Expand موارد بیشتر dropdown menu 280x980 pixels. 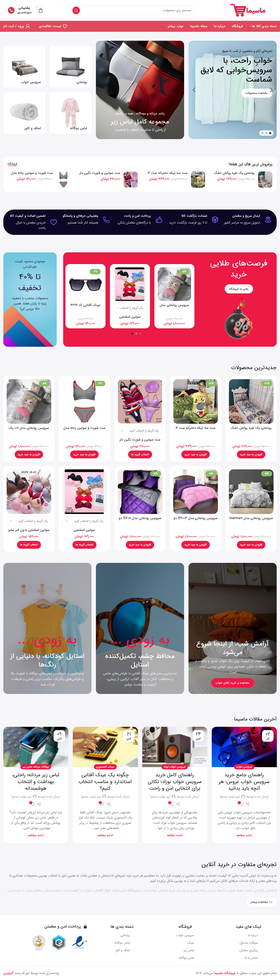pyautogui.click(x=174, y=26)
